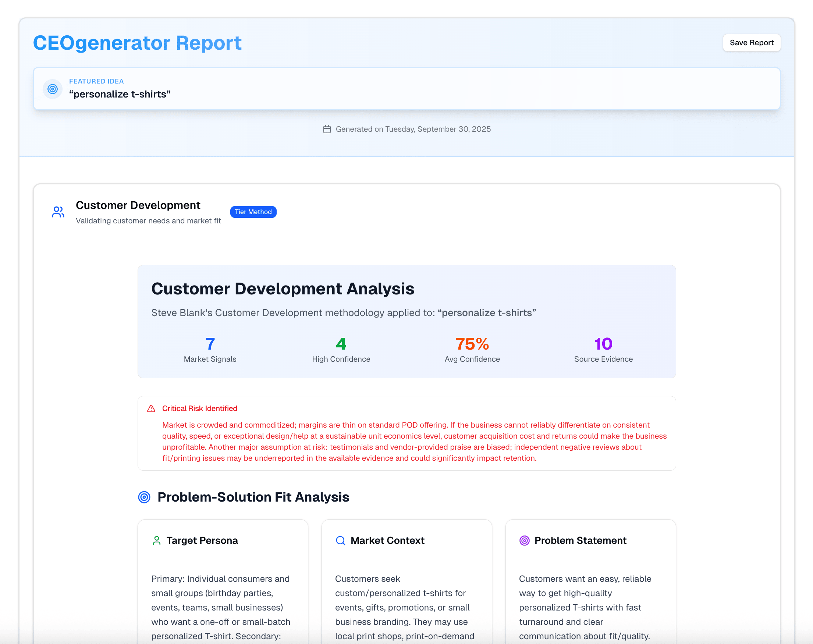The image size is (813, 644).
Task: Click the Market Context card title
Action: tap(387, 540)
